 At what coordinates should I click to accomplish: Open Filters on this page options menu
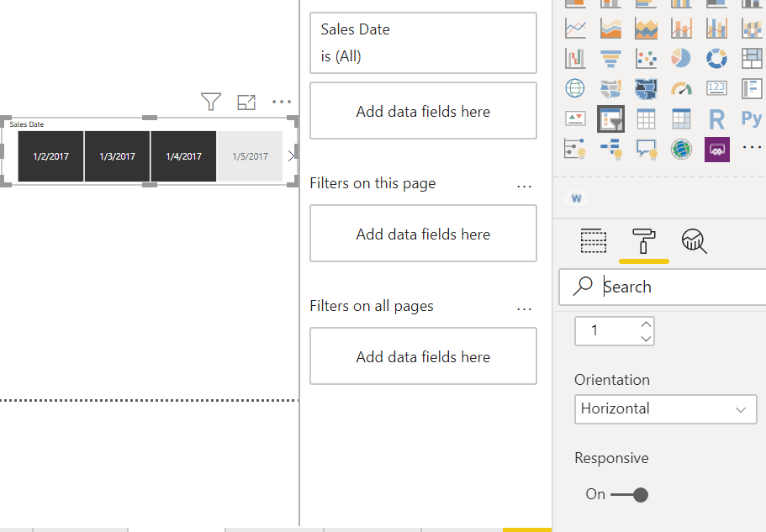pos(524,187)
